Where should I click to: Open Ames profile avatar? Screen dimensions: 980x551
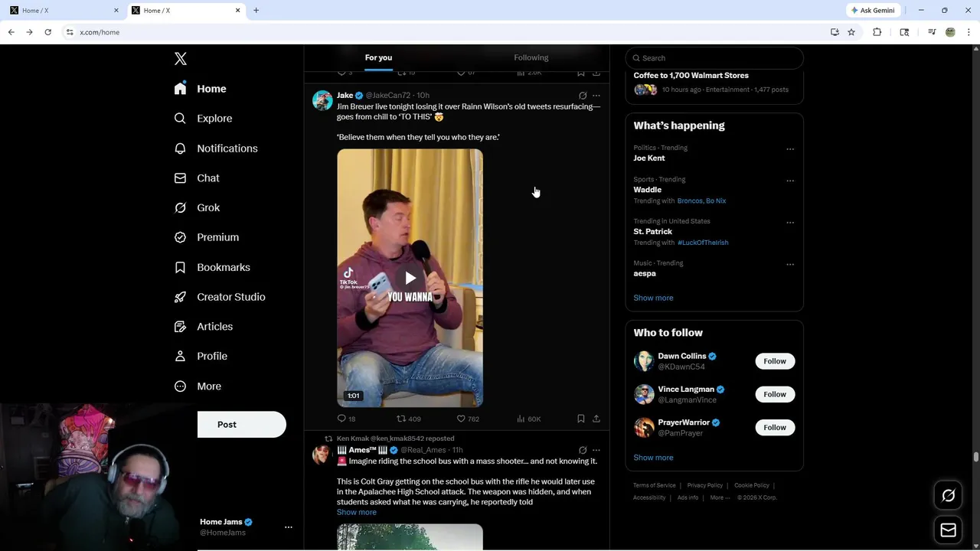pyautogui.click(x=322, y=455)
